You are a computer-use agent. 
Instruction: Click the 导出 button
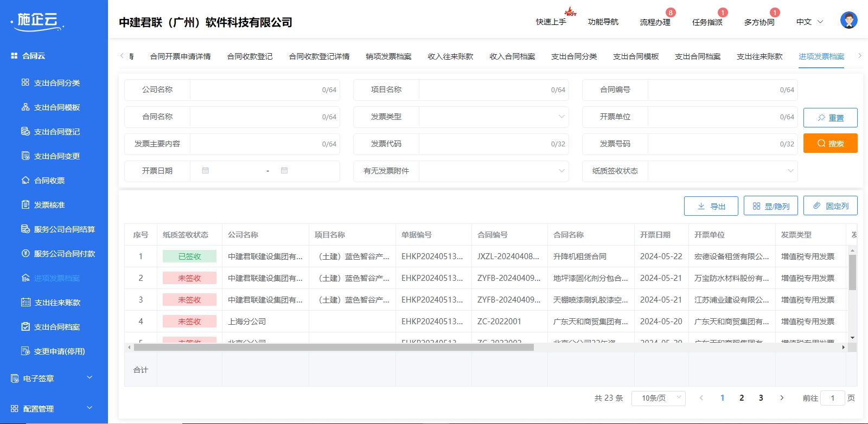[x=711, y=206]
